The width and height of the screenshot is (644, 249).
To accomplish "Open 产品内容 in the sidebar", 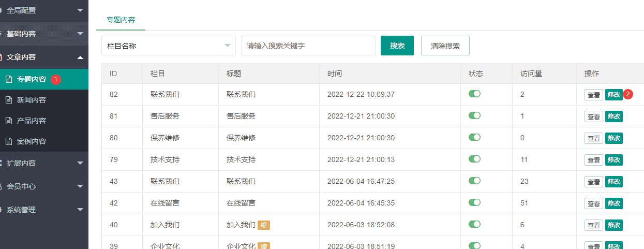I will (44, 121).
